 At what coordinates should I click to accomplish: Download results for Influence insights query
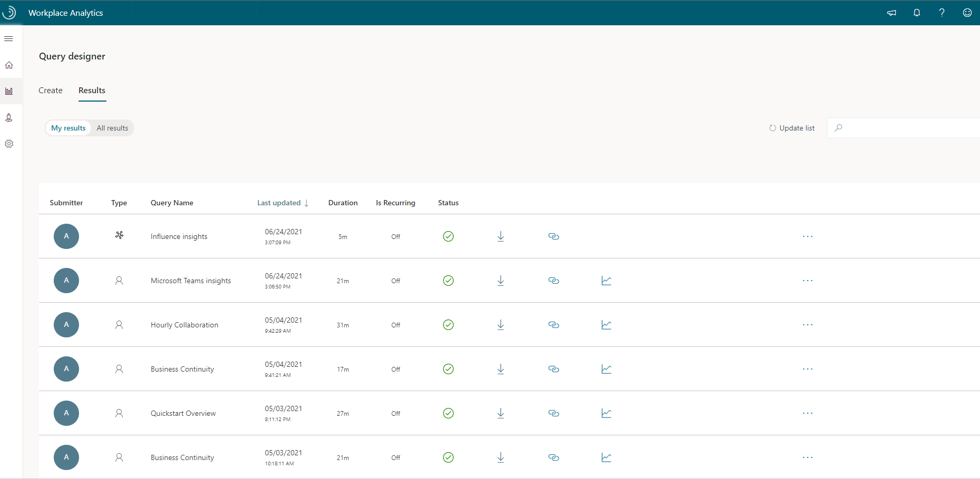pyautogui.click(x=501, y=236)
